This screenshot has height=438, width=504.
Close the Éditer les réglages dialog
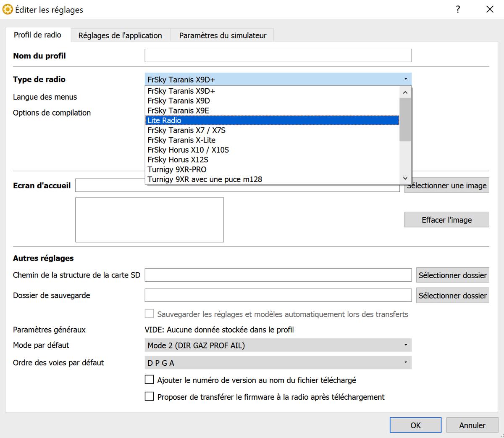tap(490, 9)
